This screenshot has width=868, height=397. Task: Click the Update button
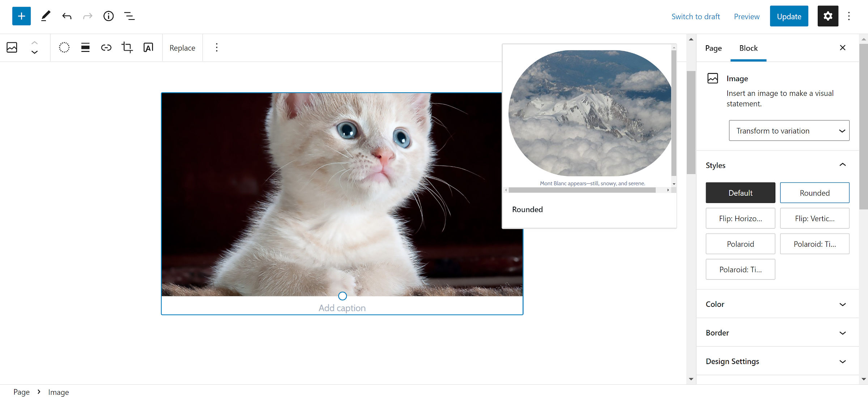tap(789, 16)
